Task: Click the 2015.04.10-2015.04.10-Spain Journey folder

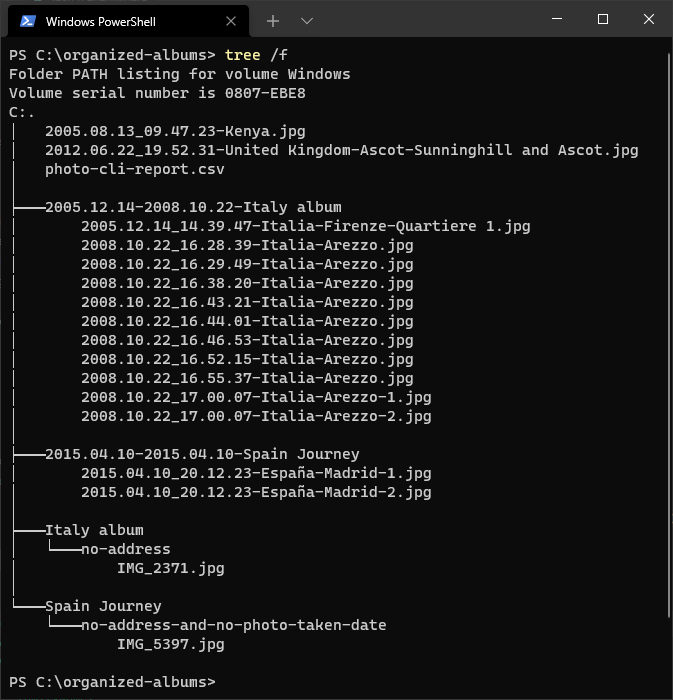Action: tap(202, 454)
